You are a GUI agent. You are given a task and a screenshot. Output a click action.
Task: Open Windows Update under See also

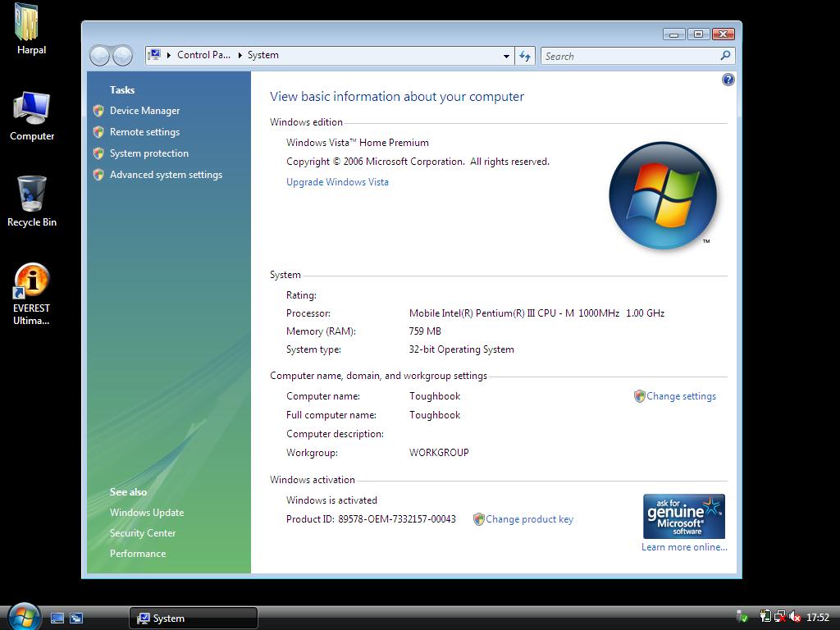pos(147,513)
